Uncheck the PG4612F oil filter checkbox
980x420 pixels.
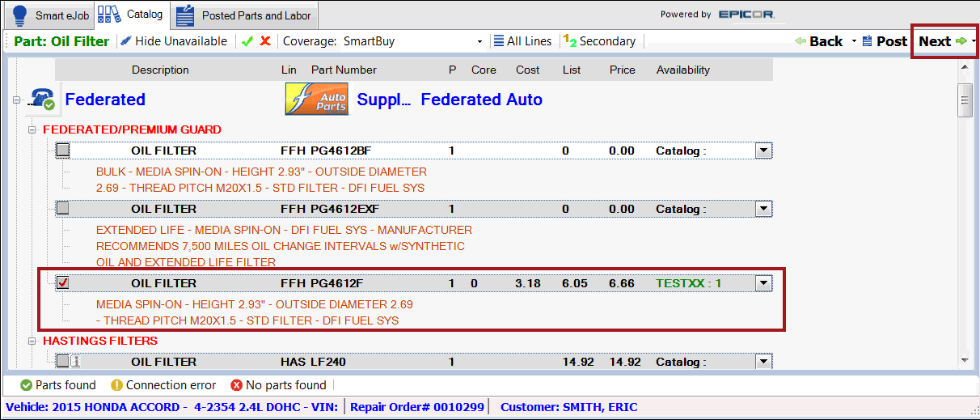pyautogui.click(x=63, y=283)
